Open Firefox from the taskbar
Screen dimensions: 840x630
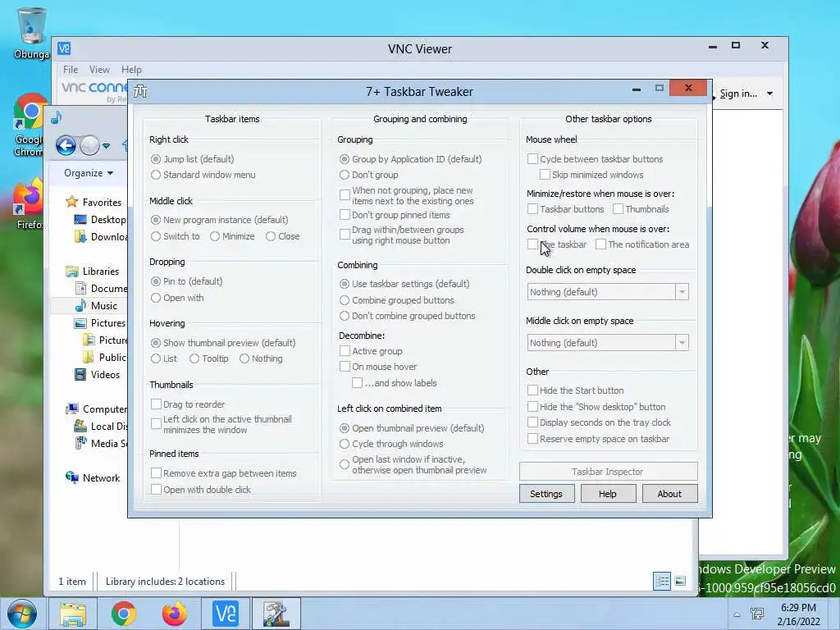point(175,614)
